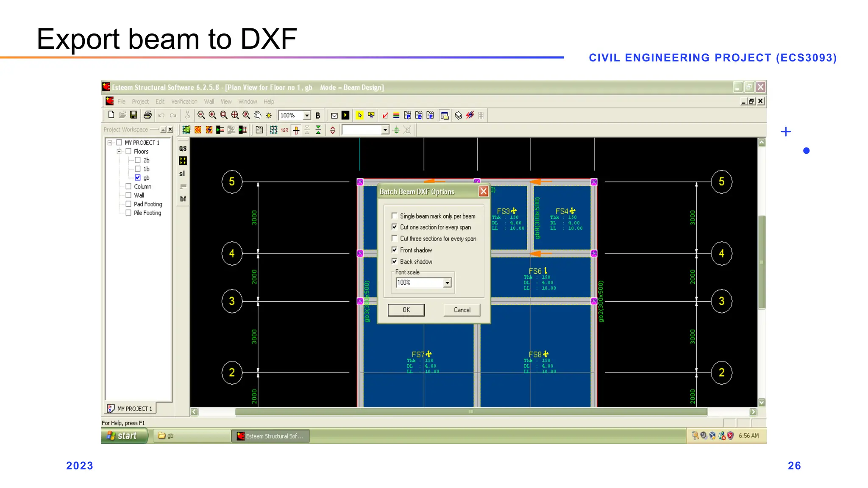
Task: Check the 2b floor checkbox in the tree
Action: (138, 160)
